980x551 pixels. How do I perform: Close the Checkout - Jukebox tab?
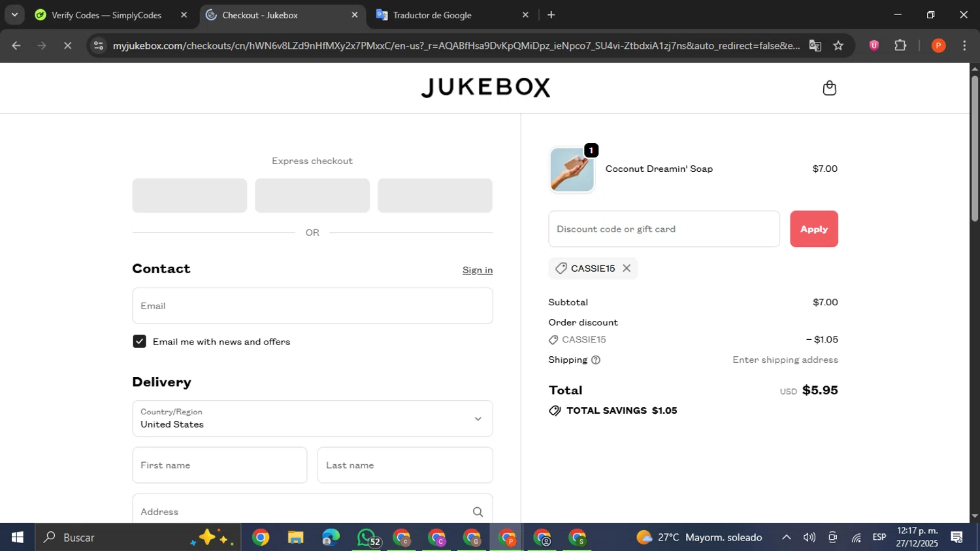355,14
